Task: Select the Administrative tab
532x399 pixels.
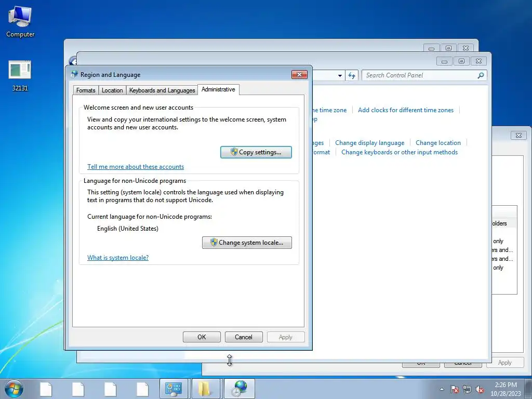Action: click(x=218, y=89)
